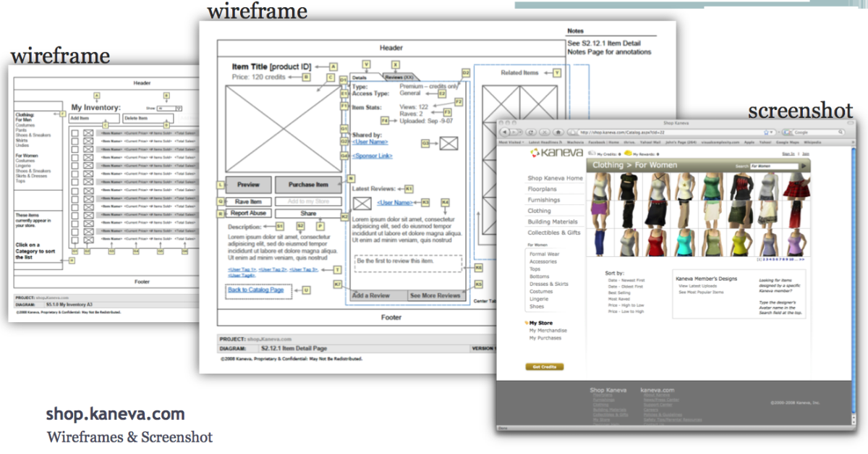Open the Wikipedia bookmark in bookmarks bar
868x454 pixels.
pyautogui.click(x=811, y=142)
